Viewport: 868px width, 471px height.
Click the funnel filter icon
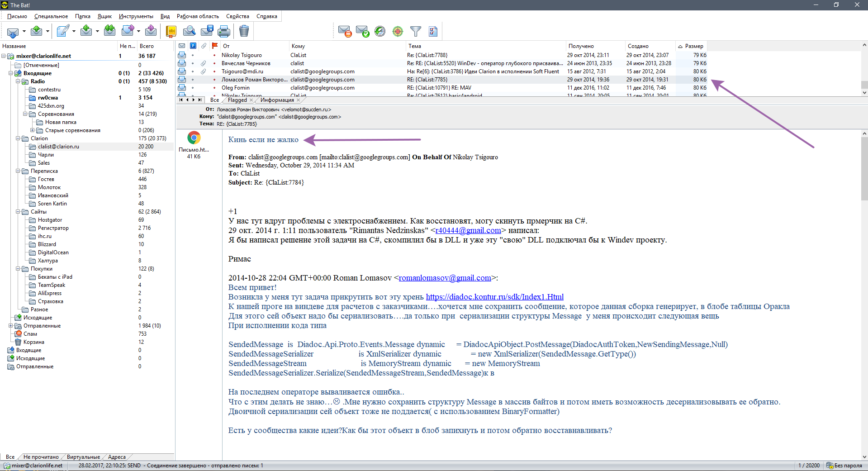415,31
